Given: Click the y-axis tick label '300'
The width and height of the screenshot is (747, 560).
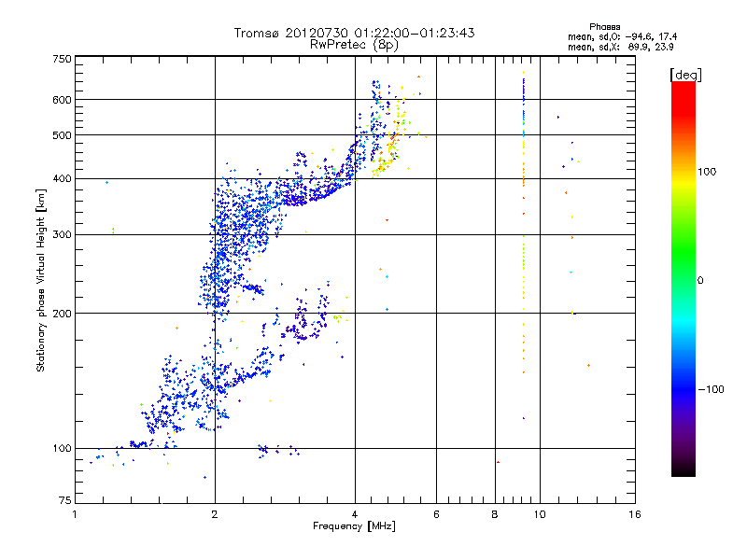Looking at the screenshot, I should (x=62, y=235).
